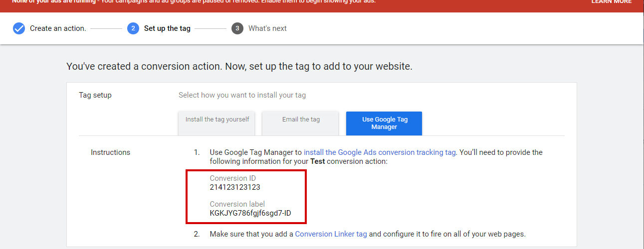644x249 pixels.
Task: Go back to Create an action step
Action: tap(58, 28)
